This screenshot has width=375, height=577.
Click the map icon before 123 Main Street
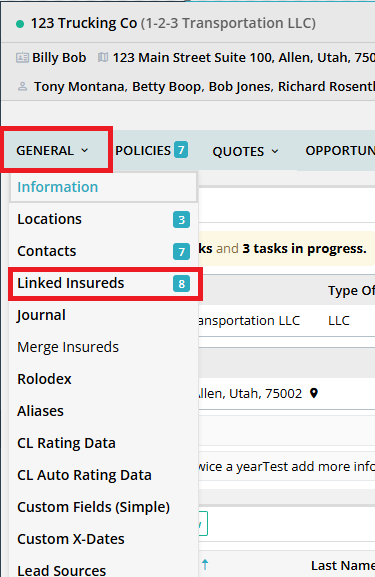[x=103, y=57]
